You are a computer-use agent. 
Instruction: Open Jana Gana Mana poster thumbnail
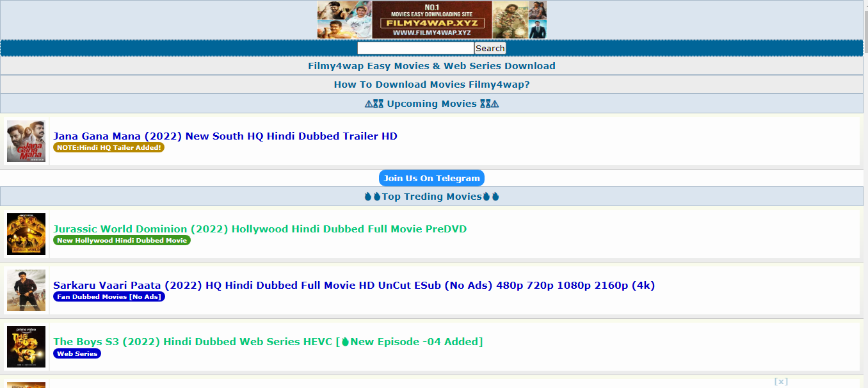26,141
